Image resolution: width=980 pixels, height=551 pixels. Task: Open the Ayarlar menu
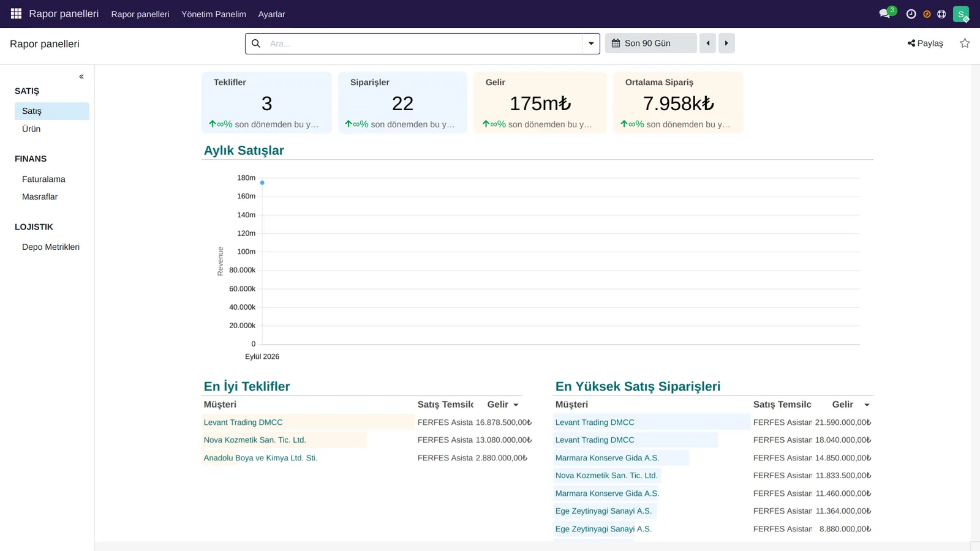[x=271, y=14]
